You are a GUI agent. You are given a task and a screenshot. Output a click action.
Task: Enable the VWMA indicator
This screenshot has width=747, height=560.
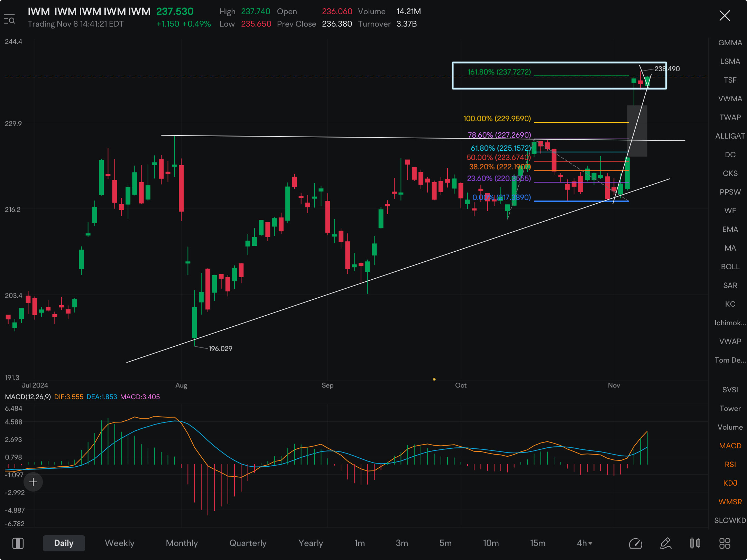point(730,99)
